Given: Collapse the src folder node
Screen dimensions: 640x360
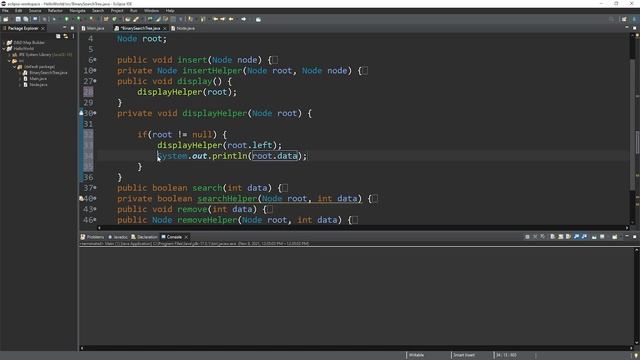Looking at the screenshot, I should [9, 61].
